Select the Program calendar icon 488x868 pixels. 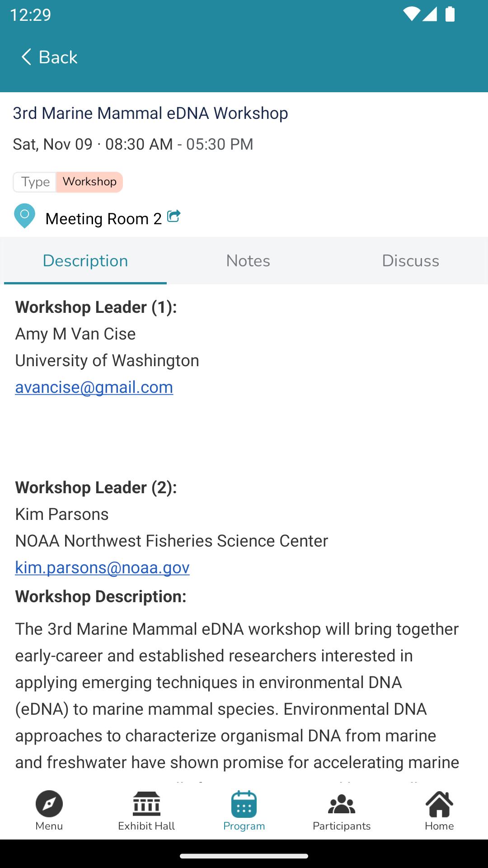[x=244, y=804]
